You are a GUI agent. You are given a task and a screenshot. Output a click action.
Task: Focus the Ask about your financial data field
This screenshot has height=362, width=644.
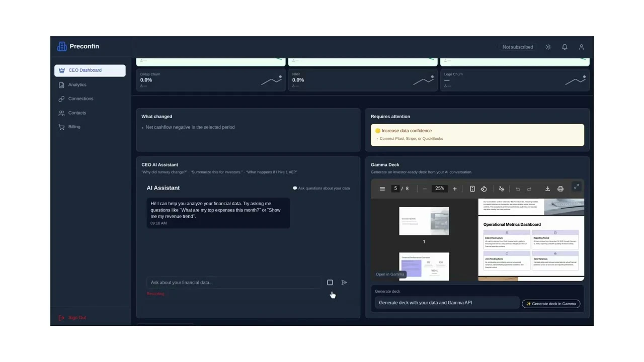[234, 283]
